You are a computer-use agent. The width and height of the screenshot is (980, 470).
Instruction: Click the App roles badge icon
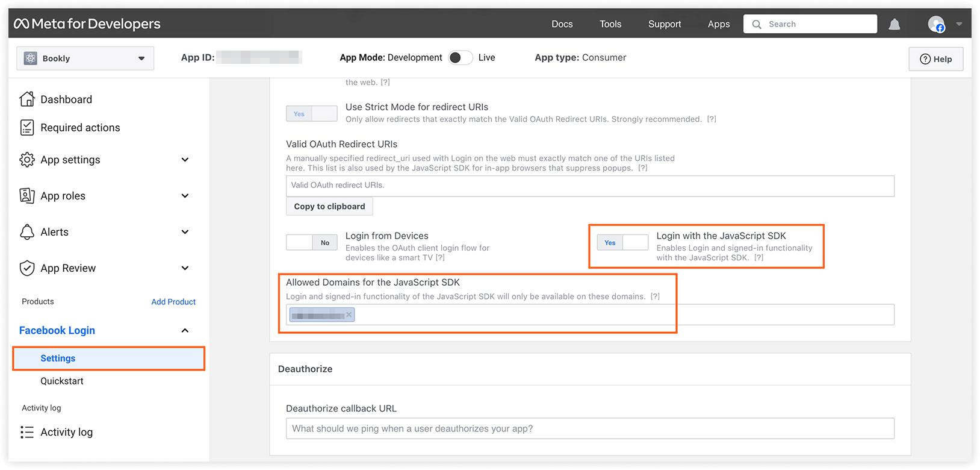coord(27,196)
